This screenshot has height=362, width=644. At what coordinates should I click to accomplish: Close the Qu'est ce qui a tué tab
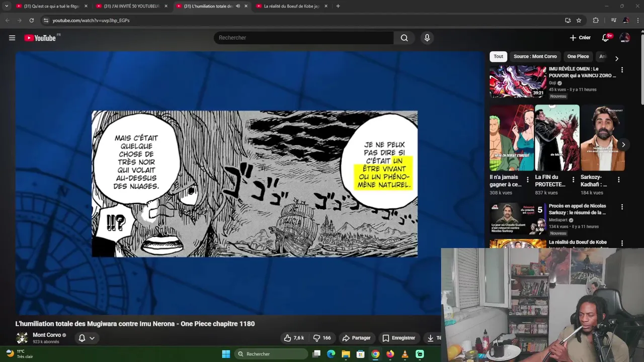(86, 6)
